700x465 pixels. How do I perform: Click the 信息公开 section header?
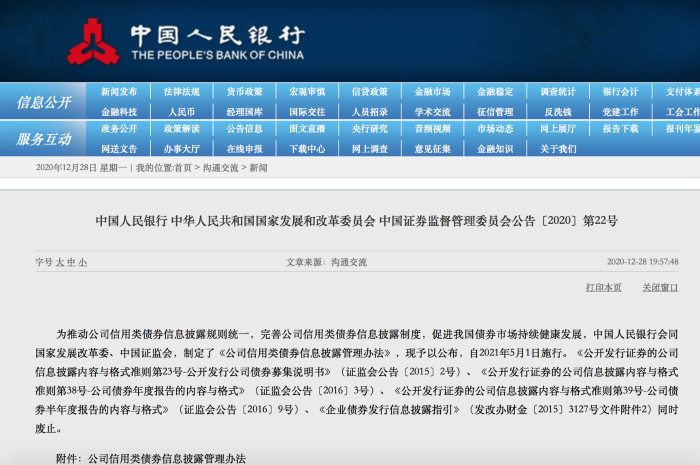(x=44, y=102)
